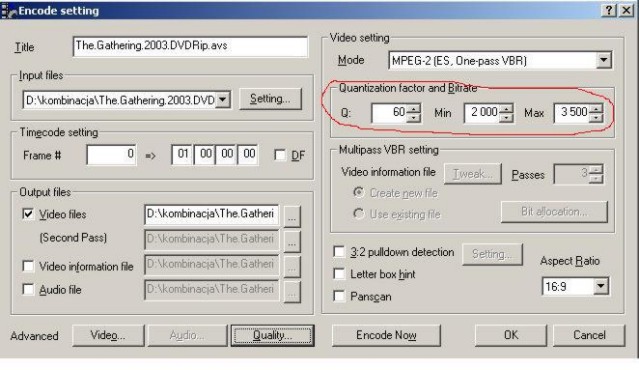Click the Video information file path field

[x=212, y=265]
